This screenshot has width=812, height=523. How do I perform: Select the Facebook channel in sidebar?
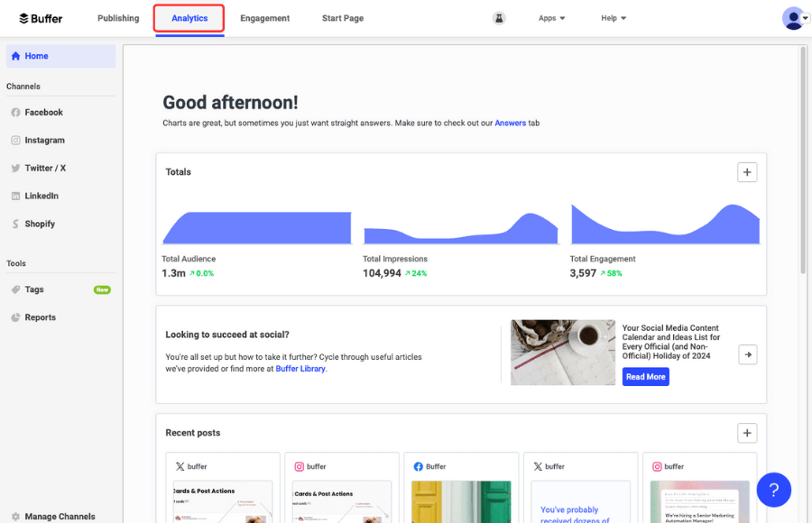[43, 113]
